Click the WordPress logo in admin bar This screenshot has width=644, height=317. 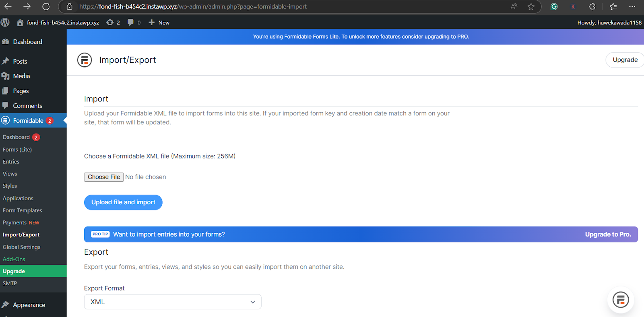[x=5, y=23]
